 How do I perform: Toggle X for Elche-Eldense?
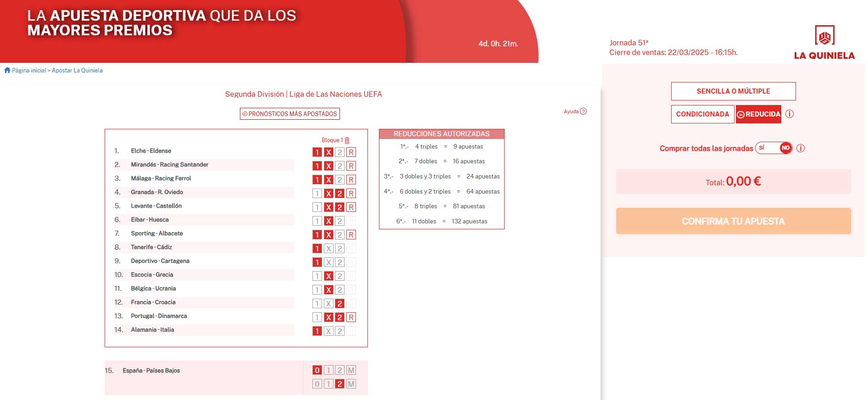pos(328,152)
